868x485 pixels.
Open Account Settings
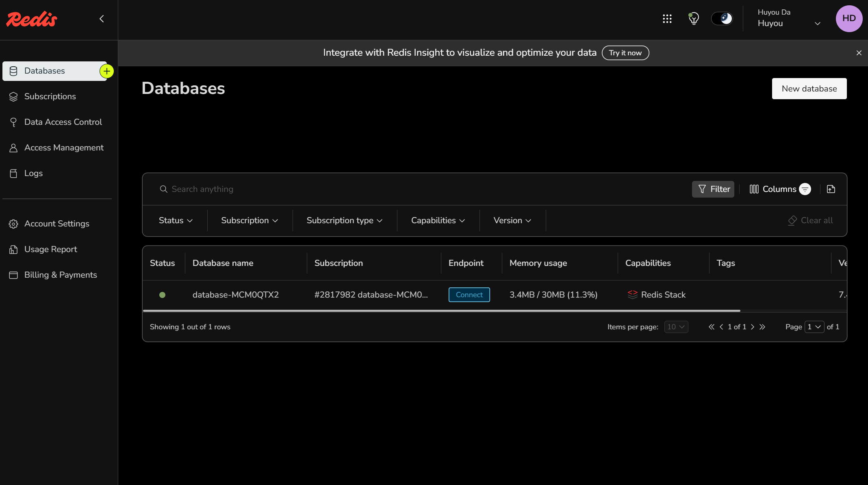pos(57,224)
